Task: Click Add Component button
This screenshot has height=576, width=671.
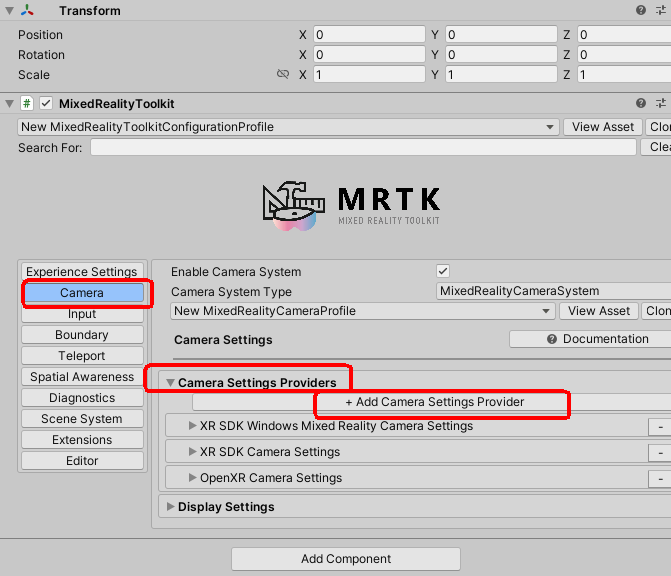Action: (x=346, y=558)
